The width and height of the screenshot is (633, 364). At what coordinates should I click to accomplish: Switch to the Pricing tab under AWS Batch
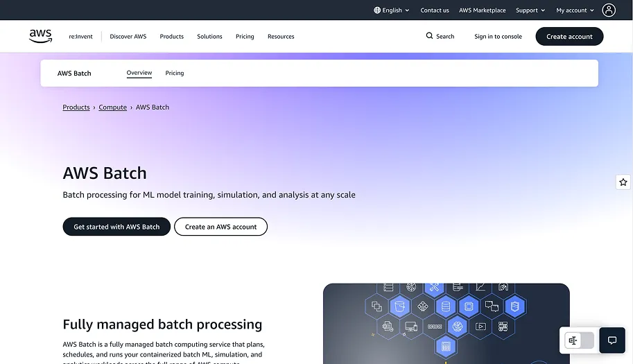[x=175, y=73]
